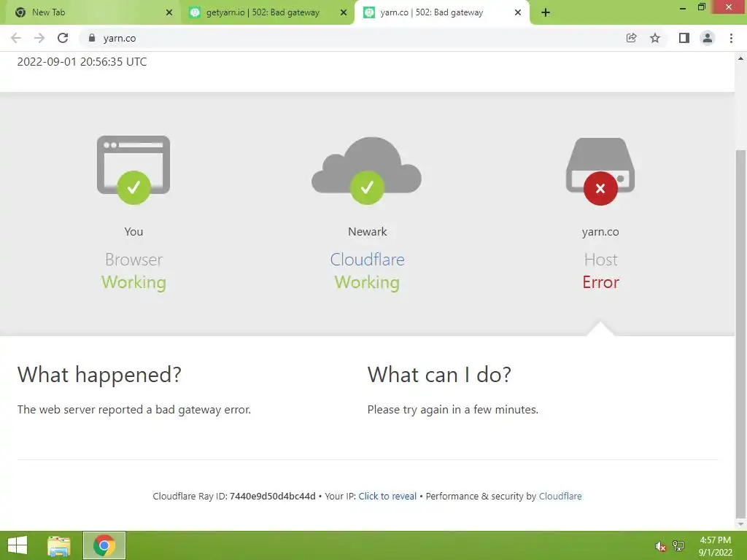Viewport: 747px width, 560px height.
Task: Open the Windows Start button
Action: (x=18, y=545)
